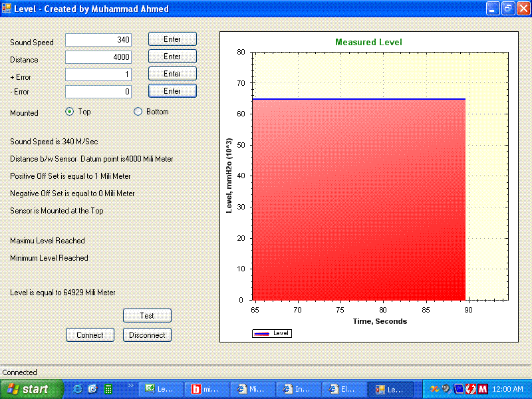The width and height of the screenshot is (532, 399).
Task: Click the orange butterfly tray icon
Action: pos(434,389)
